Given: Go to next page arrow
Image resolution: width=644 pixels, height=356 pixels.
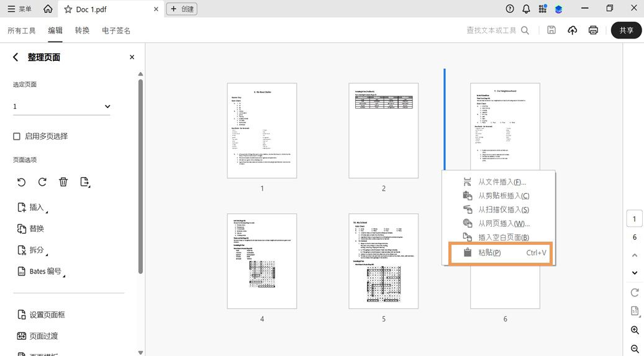Looking at the screenshot, I should tap(635, 273).
